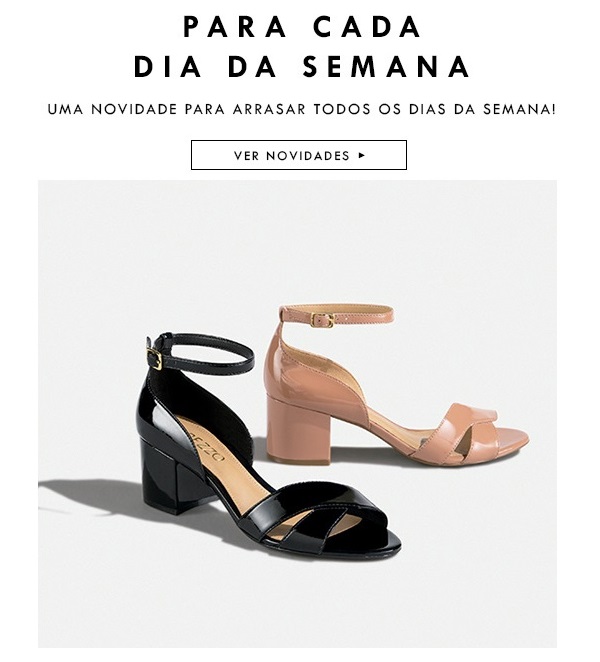Viewport: 600px width, 662px height.
Task: Click the gold buckle on black sandal
Action: pos(155,359)
